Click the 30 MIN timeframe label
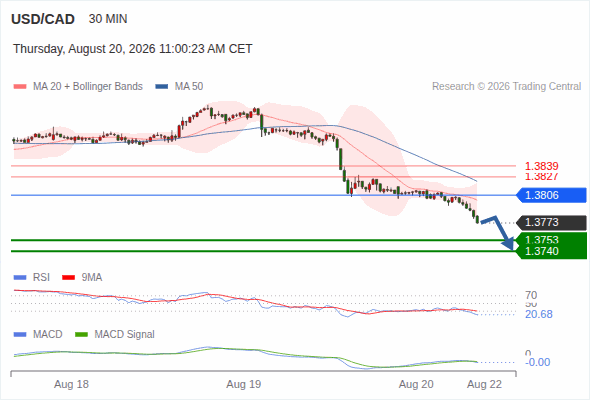Image resolution: width=590 pixels, height=400 pixels. [108, 19]
